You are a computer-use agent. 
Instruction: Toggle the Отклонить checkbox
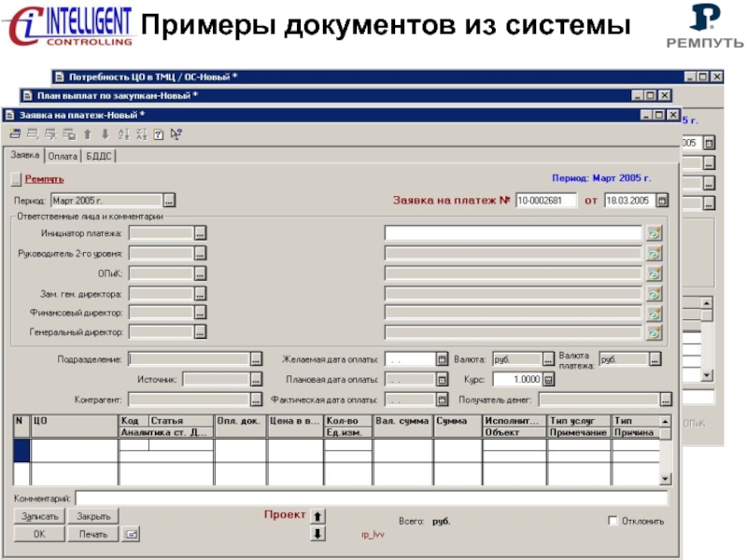[613, 521]
